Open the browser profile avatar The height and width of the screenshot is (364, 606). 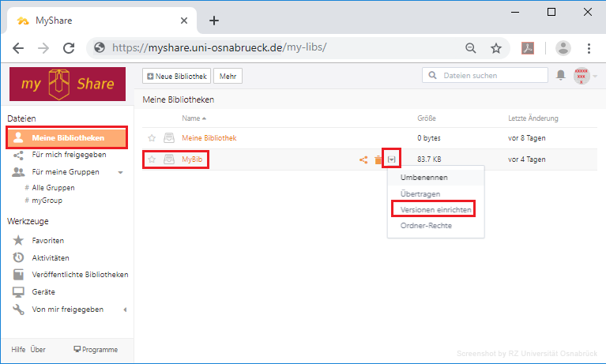(563, 48)
